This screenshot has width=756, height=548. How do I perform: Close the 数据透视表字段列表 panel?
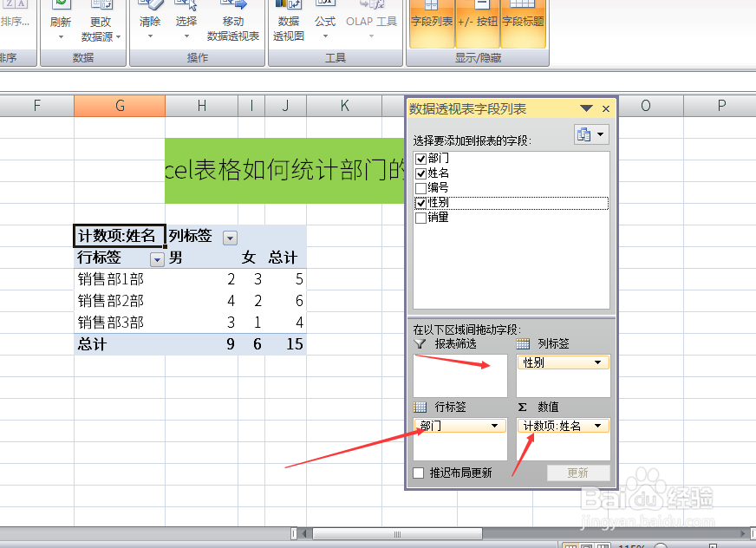606,109
